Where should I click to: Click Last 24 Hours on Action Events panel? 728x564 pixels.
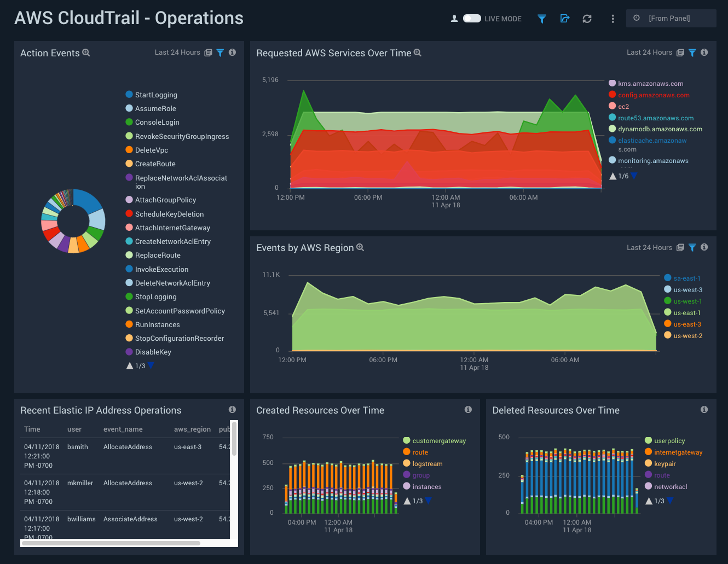177,52
